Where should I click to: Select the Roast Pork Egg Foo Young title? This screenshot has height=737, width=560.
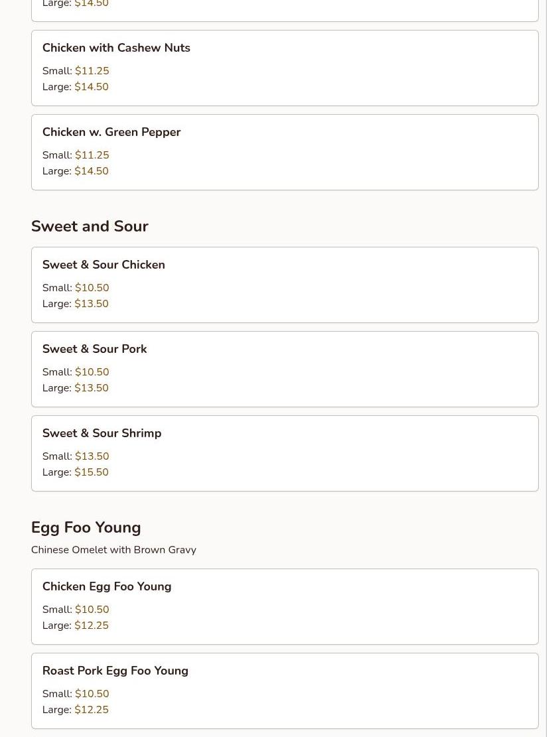pyautogui.click(x=115, y=671)
